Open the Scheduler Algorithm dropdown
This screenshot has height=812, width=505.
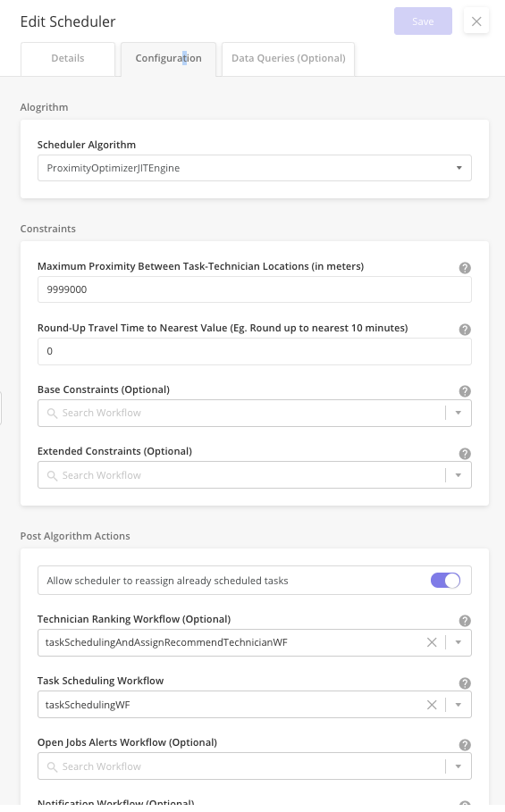tap(255, 168)
